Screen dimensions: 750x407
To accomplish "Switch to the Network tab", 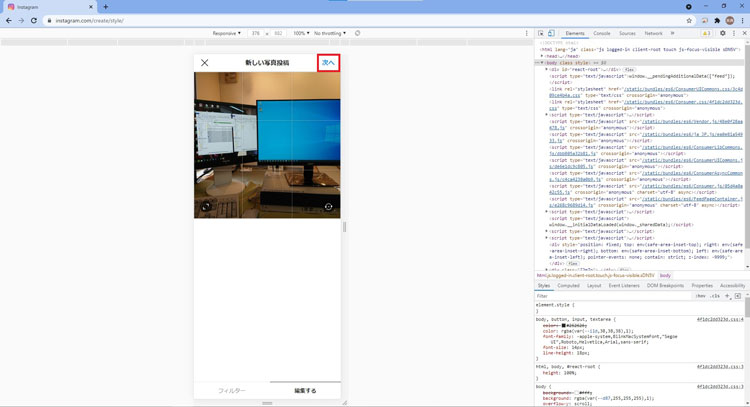I will (x=653, y=33).
